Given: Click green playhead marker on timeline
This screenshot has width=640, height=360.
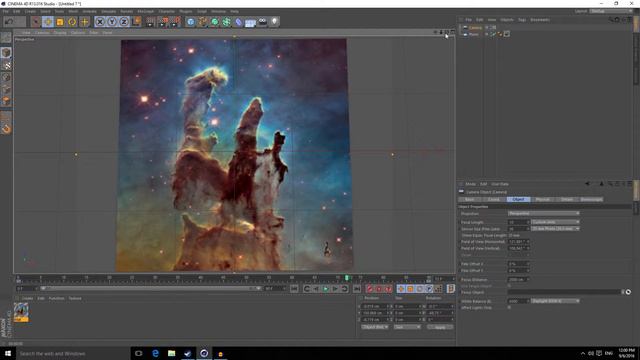Looking at the screenshot, I should tap(347, 278).
